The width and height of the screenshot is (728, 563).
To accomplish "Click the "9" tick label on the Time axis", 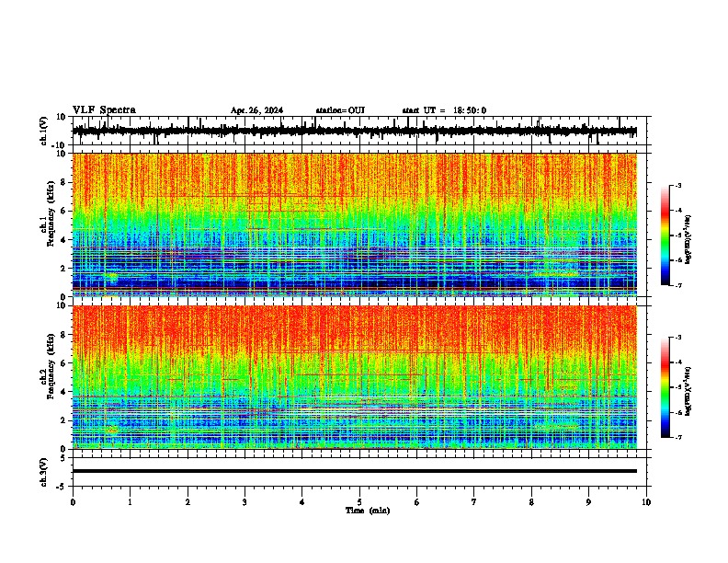I will 588,502.
